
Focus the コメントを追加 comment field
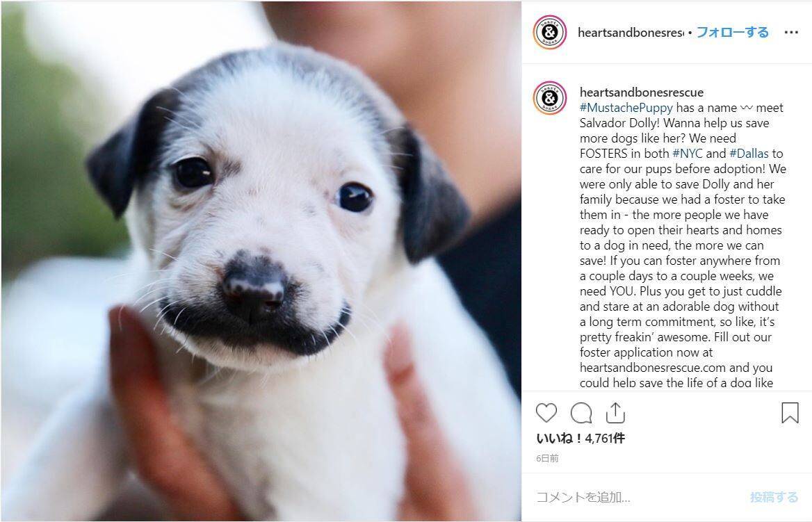coord(637,497)
